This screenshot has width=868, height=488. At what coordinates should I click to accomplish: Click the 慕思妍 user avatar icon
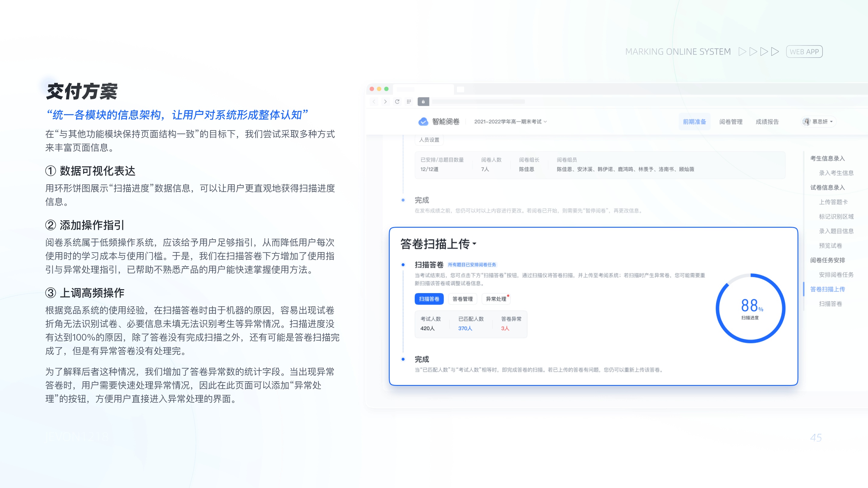tap(807, 122)
